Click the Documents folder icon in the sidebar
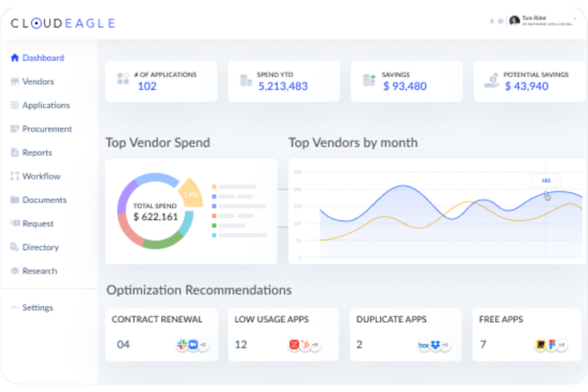The height and width of the screenshot is (392, 588). [14, 200]
